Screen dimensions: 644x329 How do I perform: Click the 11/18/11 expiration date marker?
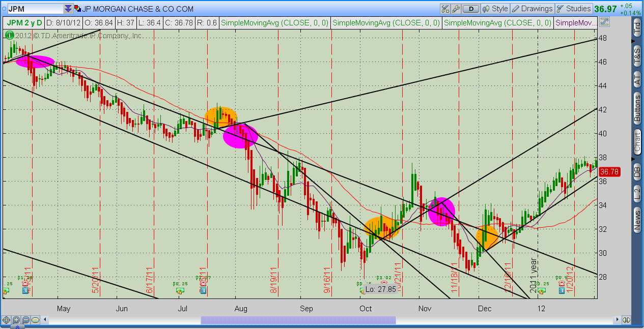(455, 278)
